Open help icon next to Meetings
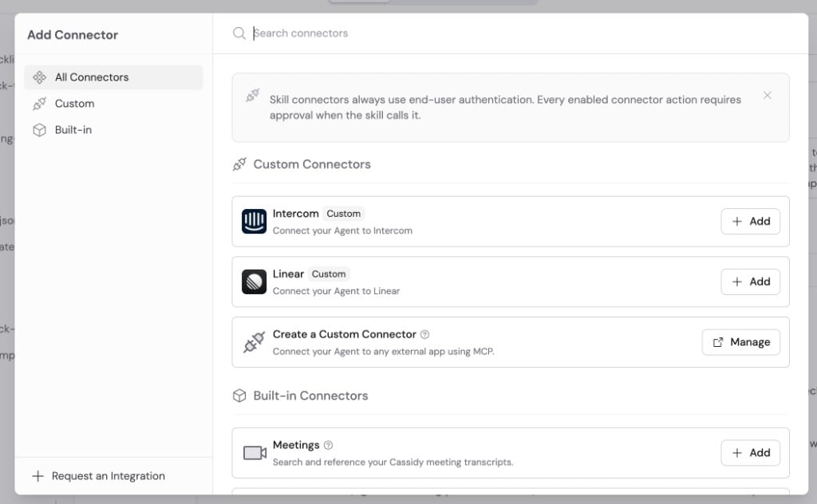This screenshot has height=504, width=817. click(x=328, y=445)
